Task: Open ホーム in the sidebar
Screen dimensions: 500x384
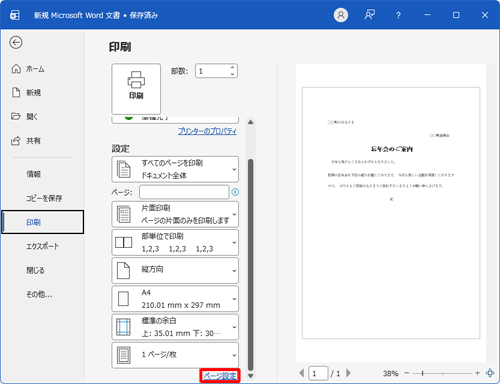Action: pyautogui.click(x=42, y=69)
